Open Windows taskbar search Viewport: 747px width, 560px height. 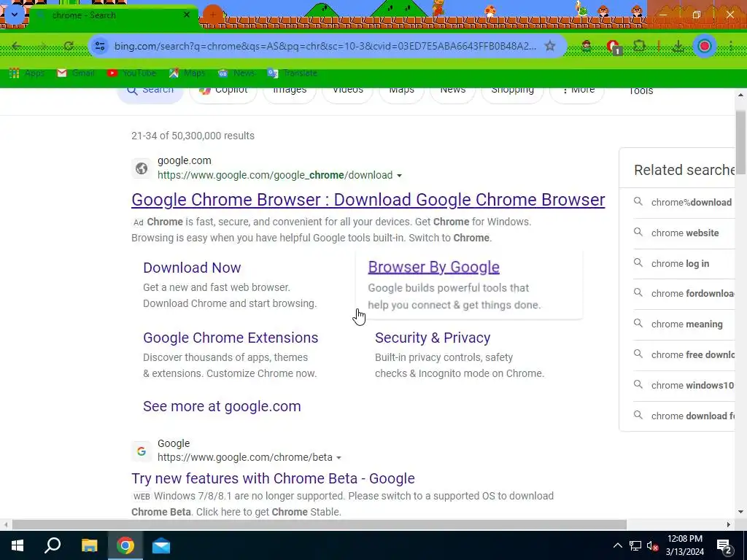click(x=53, y=545)
